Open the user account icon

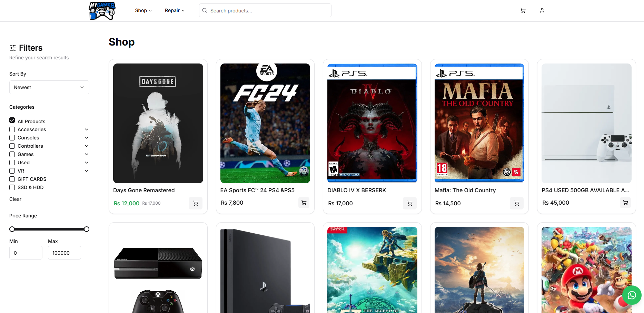point(542,10)
